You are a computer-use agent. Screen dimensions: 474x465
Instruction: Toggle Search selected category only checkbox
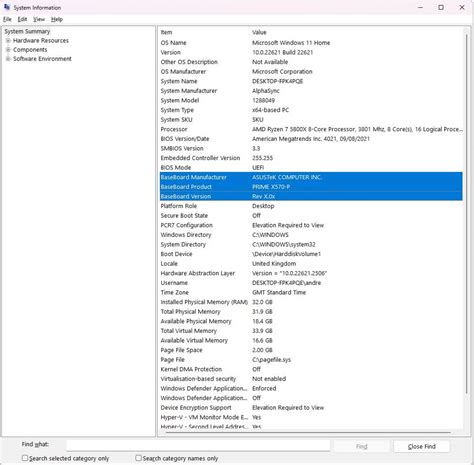(25, 458)
